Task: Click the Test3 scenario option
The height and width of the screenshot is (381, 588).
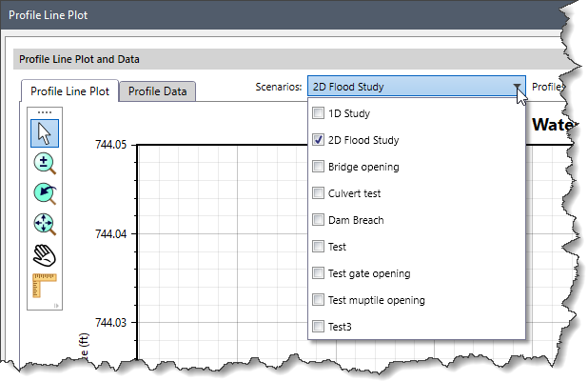Action: (343, 327)
